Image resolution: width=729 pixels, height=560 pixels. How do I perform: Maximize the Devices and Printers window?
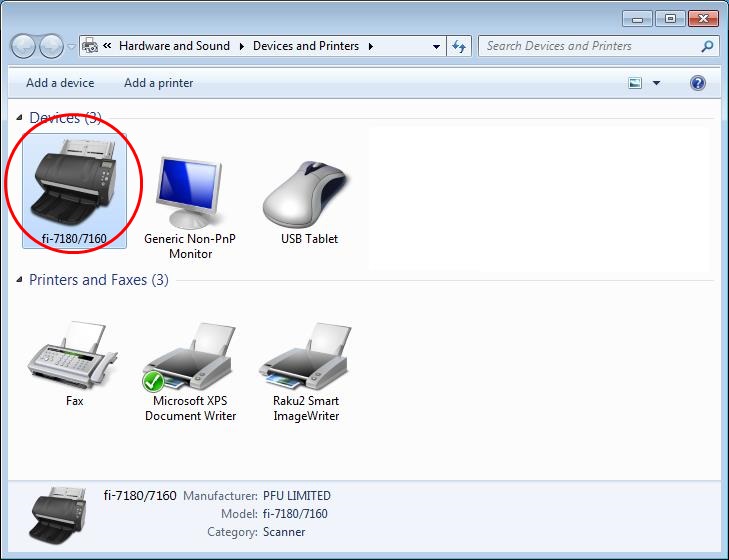[x=670, y=19]
